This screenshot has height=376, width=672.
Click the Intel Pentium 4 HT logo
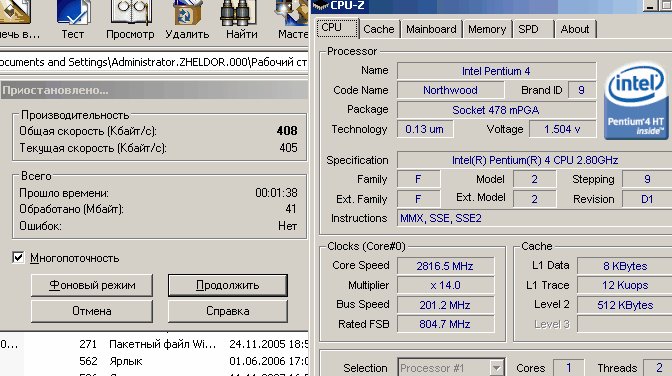click(636, 102)
